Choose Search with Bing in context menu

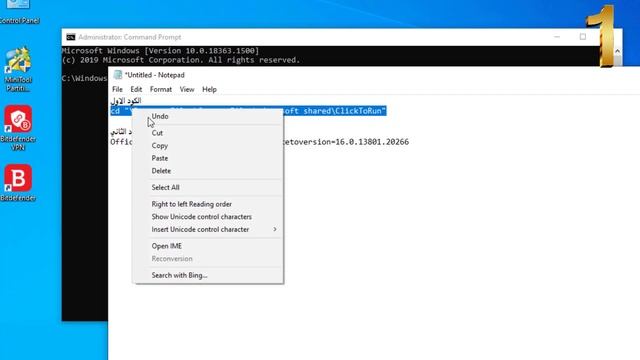(208, 276)
